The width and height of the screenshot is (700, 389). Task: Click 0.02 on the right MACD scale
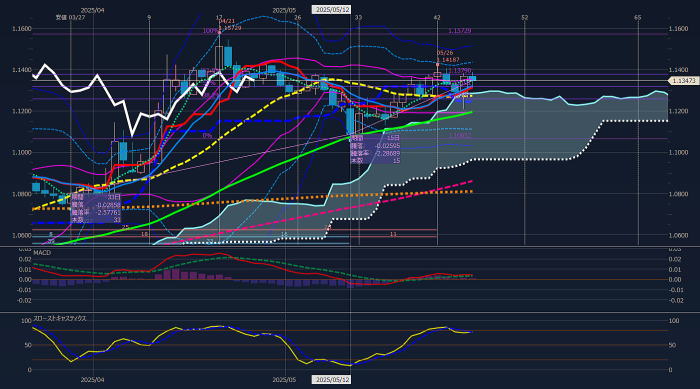[675, 259]
